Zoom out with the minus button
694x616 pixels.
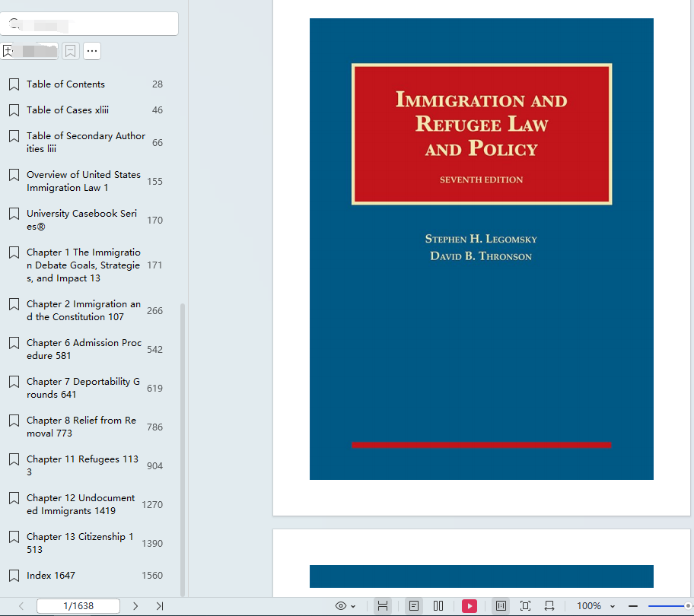click(633, 606)
